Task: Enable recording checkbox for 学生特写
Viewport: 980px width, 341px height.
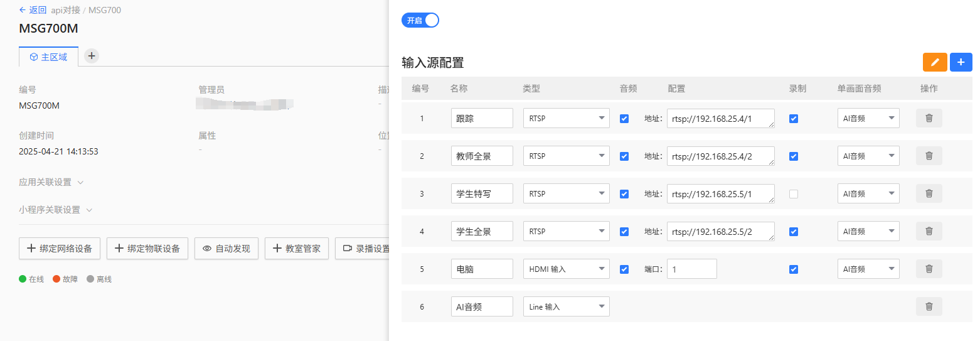Action: pyautogui.click(x=794, y=194)
